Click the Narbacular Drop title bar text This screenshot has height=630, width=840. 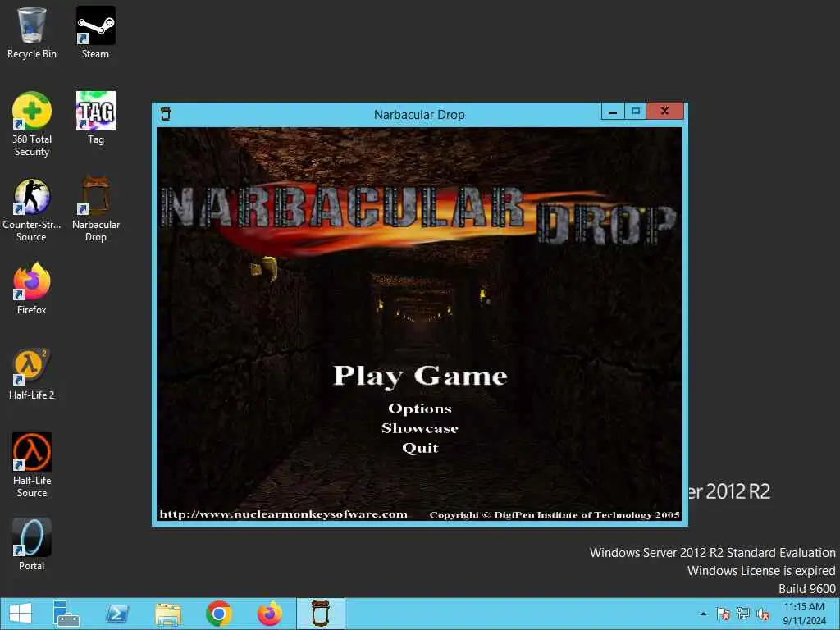pyautogui.click(x=419, y=115)
